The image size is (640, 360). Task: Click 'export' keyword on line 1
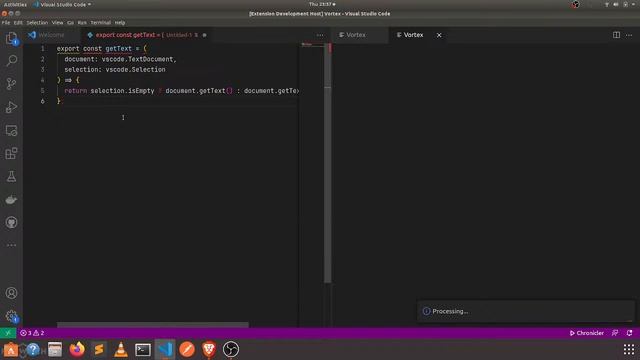click(x=68, y=49)
